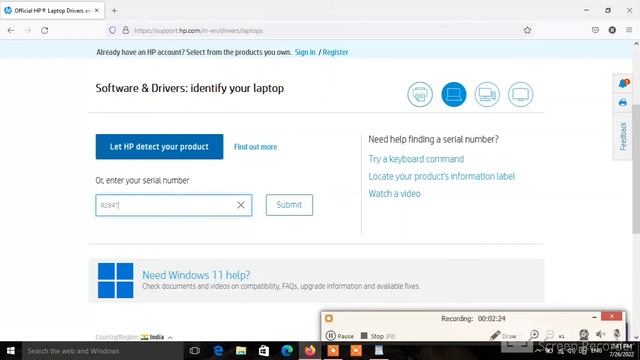Launch legacy Edge from the taskbar
This screenshot has width=640, height=360.
pyautogui.click(x=218, y=351)
